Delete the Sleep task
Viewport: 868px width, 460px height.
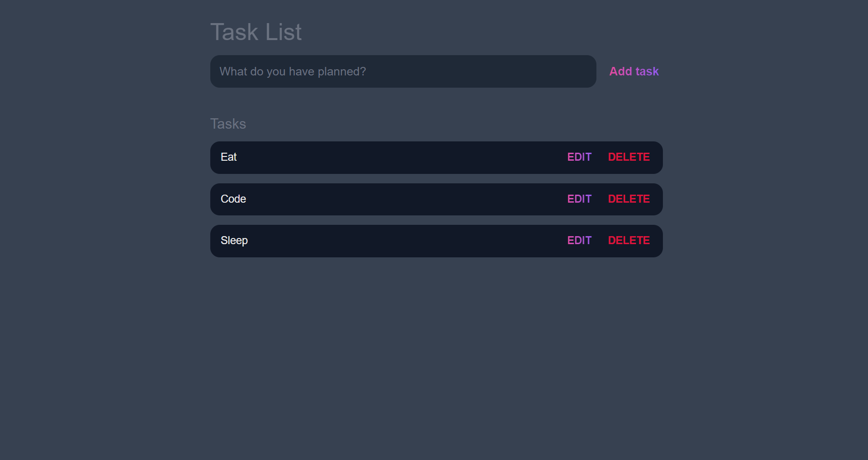628,241
